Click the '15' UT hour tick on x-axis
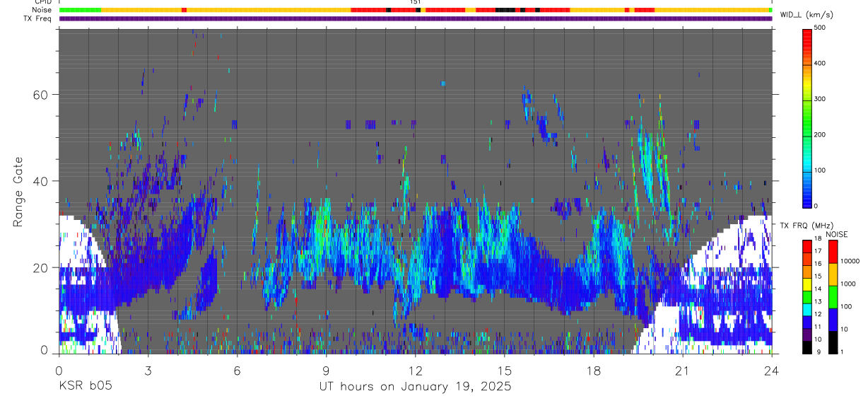Image resolution: width=868 pixels, height=401 pixels. pos(504,370)
